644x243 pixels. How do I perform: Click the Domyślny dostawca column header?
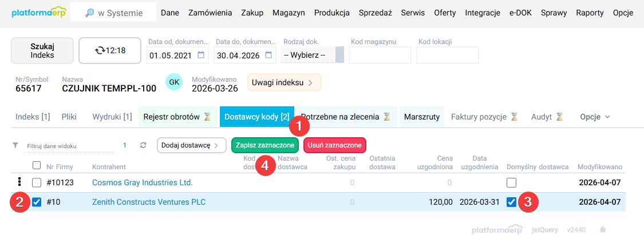[x=538, y=166]
